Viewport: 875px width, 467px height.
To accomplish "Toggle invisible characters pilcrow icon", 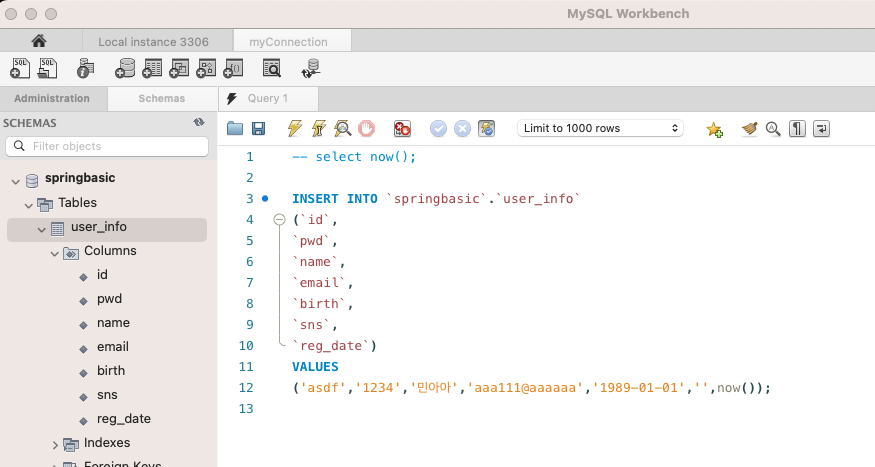I will pos(797,129).
